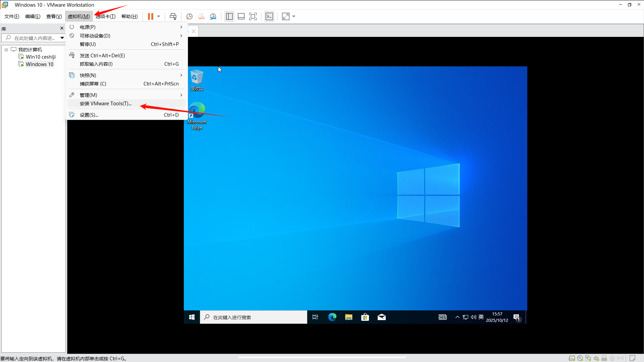The image size is (644, 362).
Task: Click the library search input field
Action: tap(34, 38)
